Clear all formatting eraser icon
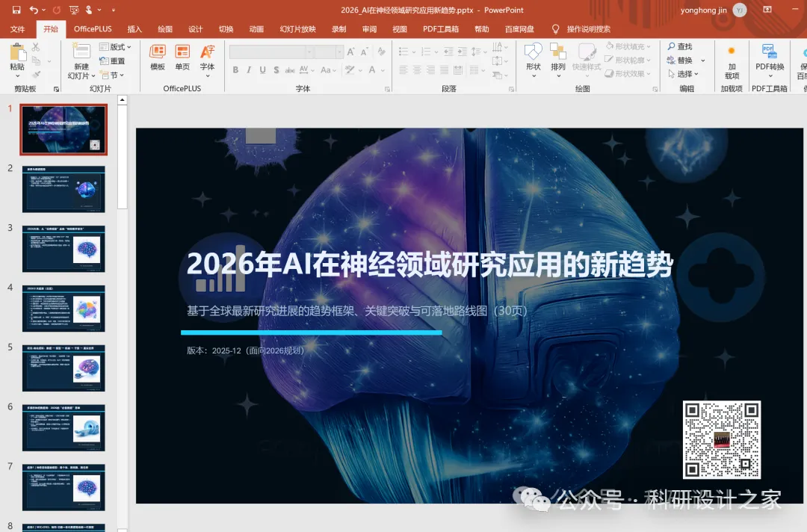The image size is (807, 532). [381, 52]
